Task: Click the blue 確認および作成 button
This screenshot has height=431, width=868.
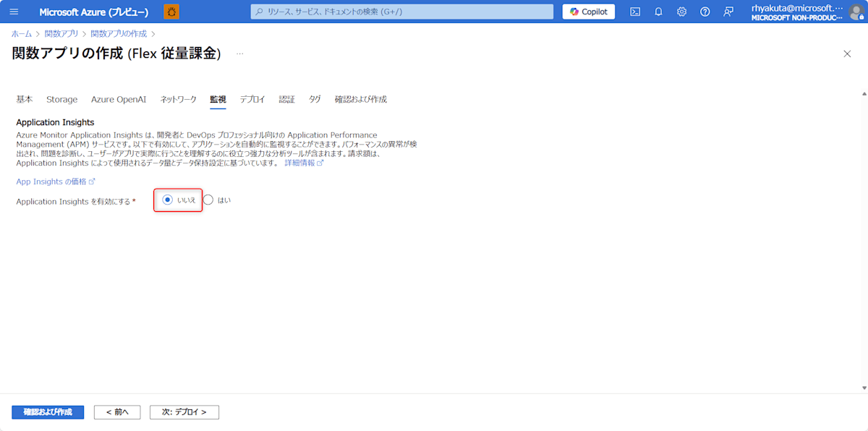Action: pyautogui.click(x=48, y=412)
